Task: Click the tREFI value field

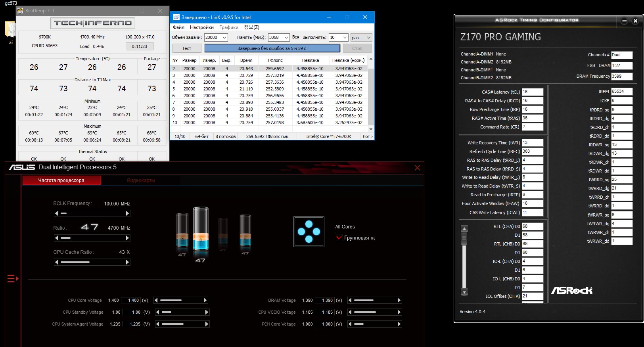Action: click(x=622, y=92)
